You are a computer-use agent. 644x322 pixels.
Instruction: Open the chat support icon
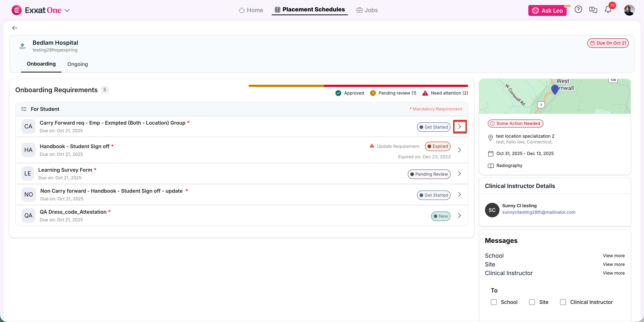[x=593, y=10]
